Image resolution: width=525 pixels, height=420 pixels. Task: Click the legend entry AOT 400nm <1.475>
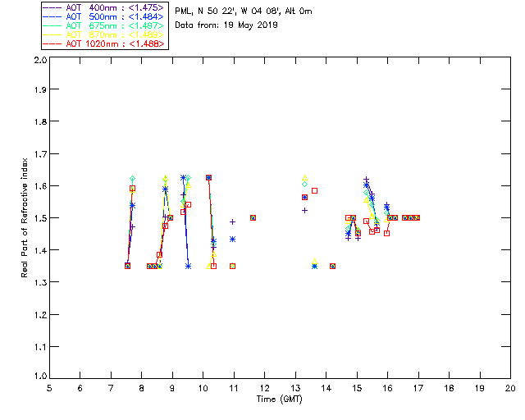pos(103,7)
